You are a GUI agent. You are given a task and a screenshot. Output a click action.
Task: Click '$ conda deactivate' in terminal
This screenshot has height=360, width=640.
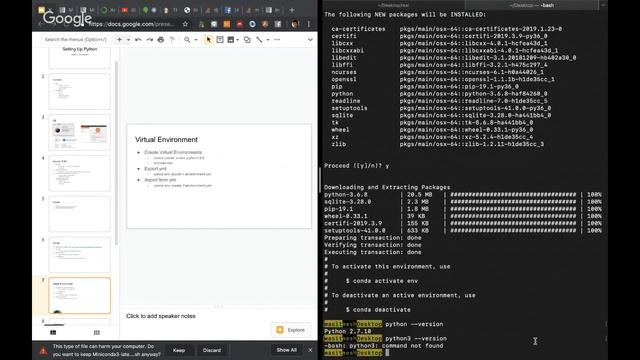[378, 309]
